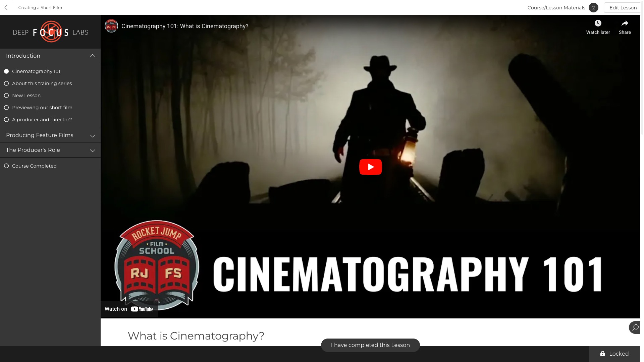Click the Watch later clock icon
This screenshot has height=362, width=644.
[598, 23]
